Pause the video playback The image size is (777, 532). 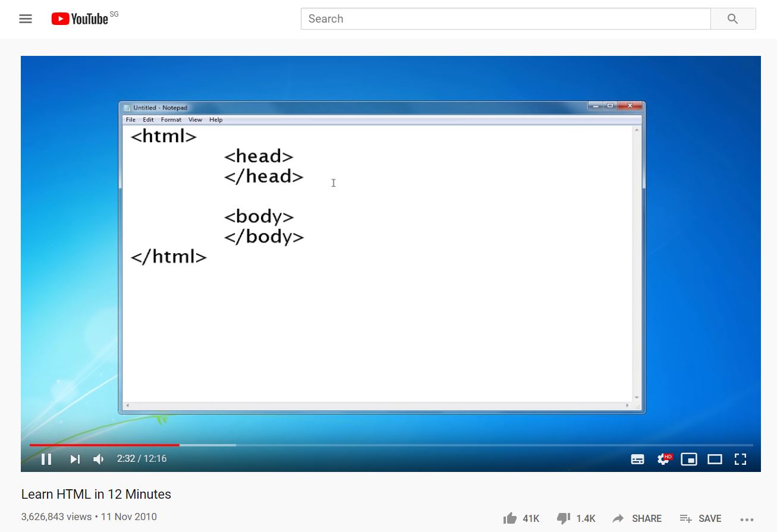(46, 459)
